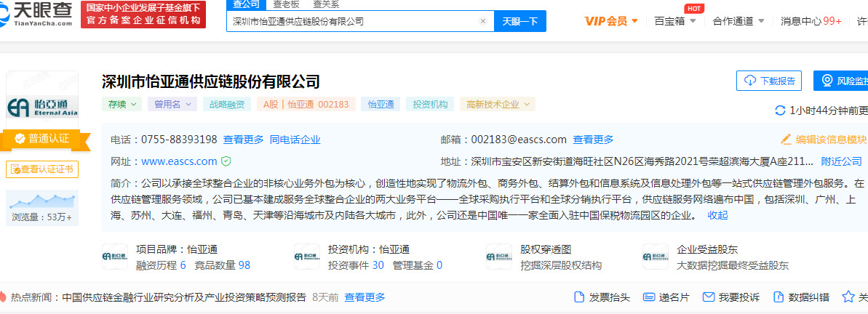Click the 天眼一下 search button
The image size is (868, 314).
tap(519, 21)
